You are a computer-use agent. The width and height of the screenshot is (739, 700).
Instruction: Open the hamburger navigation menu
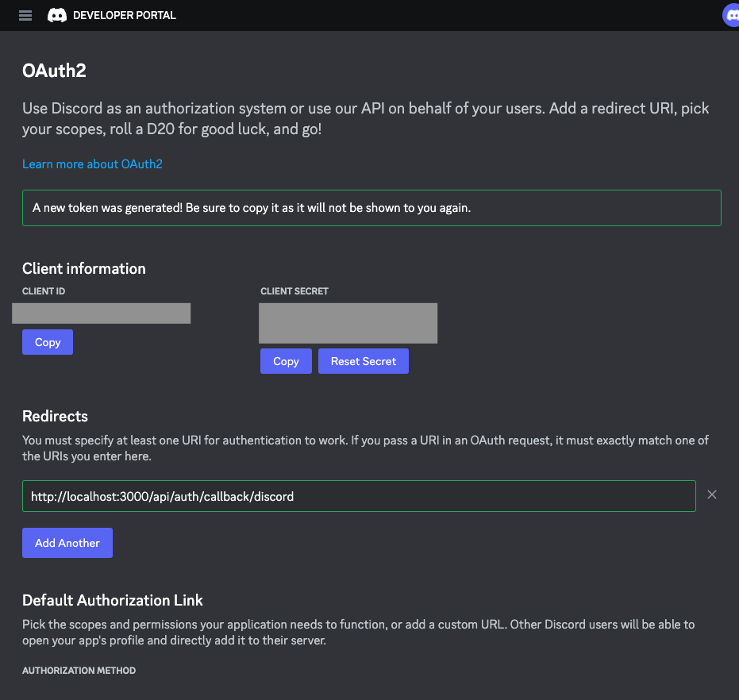pyautogui.click(x=25, y=16)
